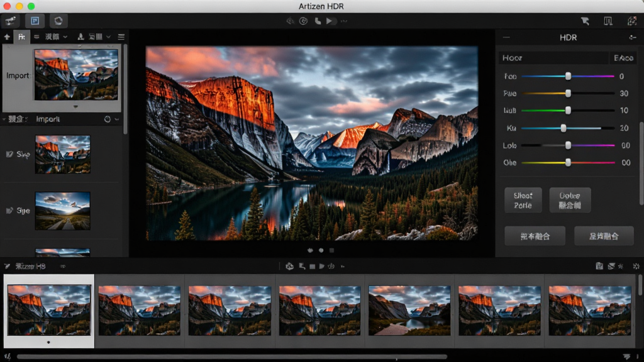The image size is (644, 362).
Task: Select the EAce tab in the HDR panel
Action: coord(623,58)
